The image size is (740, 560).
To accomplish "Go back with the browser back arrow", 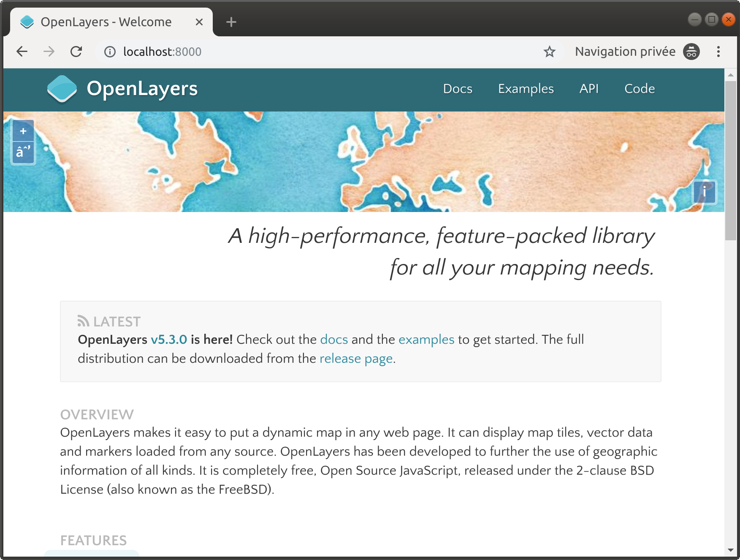I will click(x=22, y=52).
